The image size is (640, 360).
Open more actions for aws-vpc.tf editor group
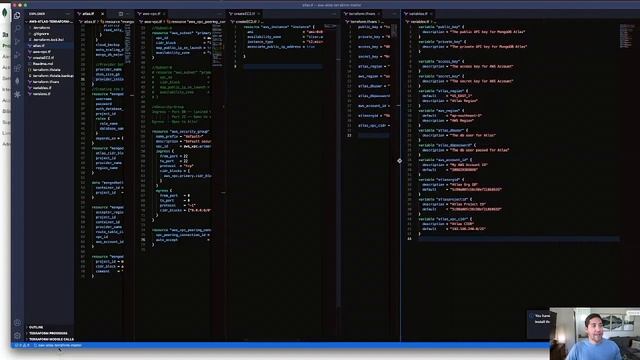click(219, 14)
